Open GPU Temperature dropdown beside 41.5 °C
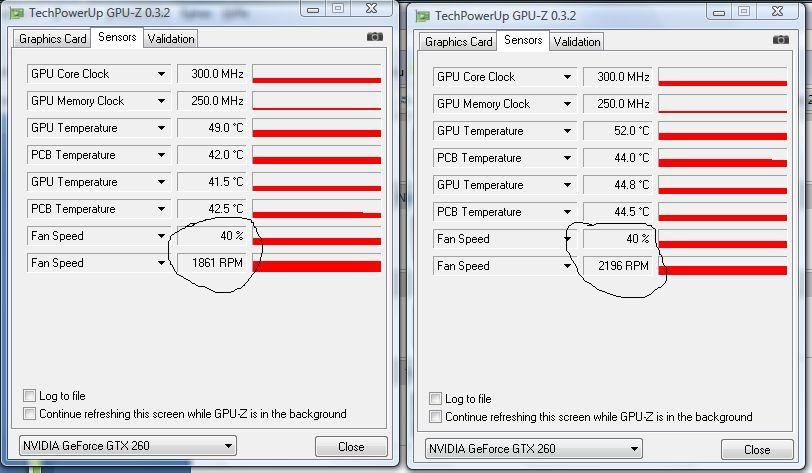812x473 pixels. pyautogui.click(x=162, y=182)
